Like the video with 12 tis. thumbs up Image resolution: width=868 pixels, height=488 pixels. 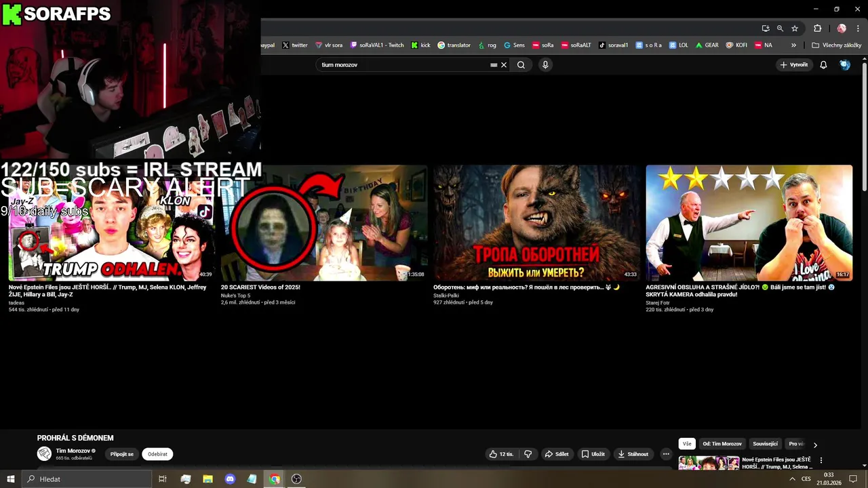502,454
